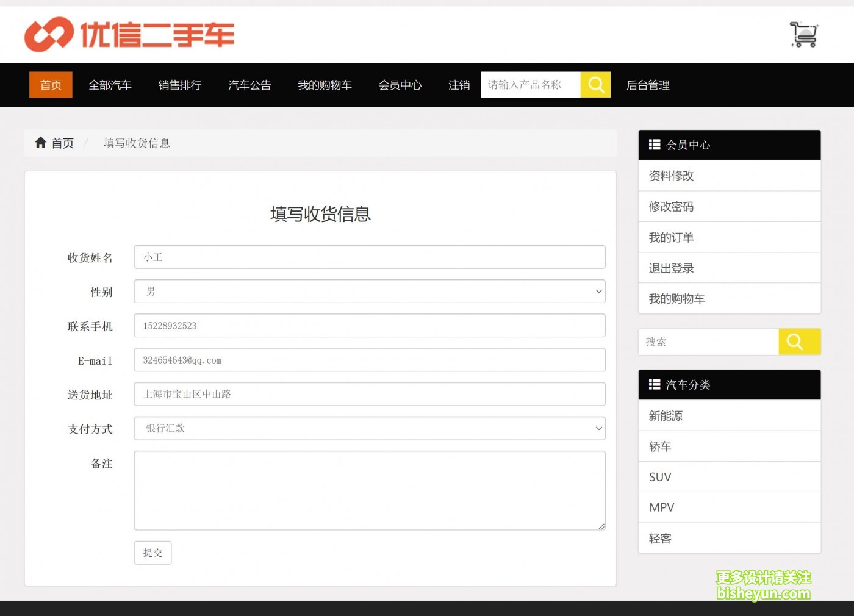Click the 优信二手车 logo
Screen dimensions: 854x616
coord(129,35)
